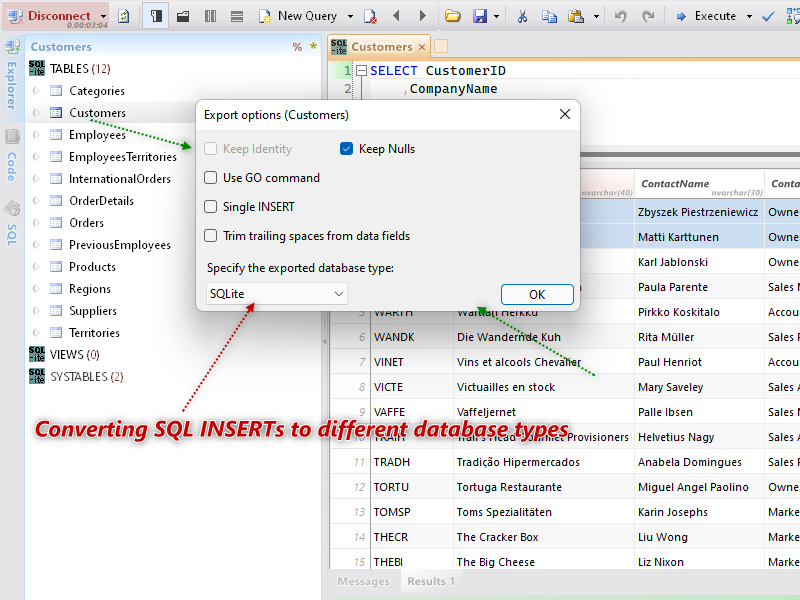This screenshot has width=800, height=600.
Task: Click the ContactName column header
Action: click(699, 184)
